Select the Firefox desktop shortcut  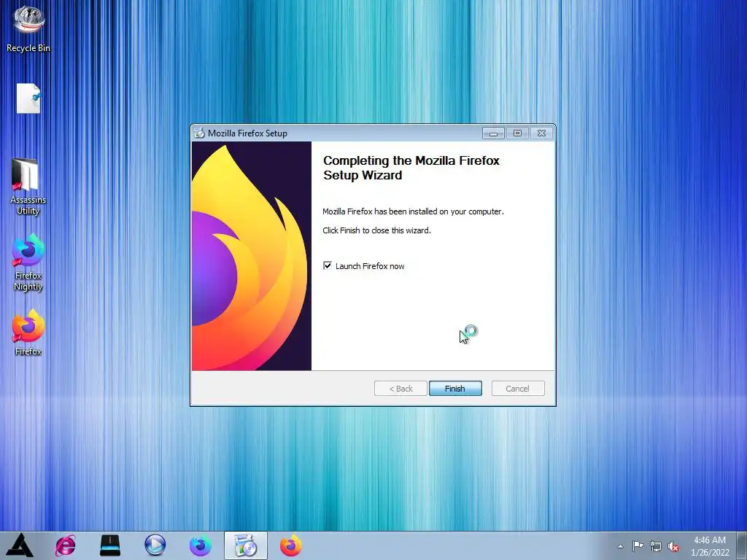tap(28, 332)
